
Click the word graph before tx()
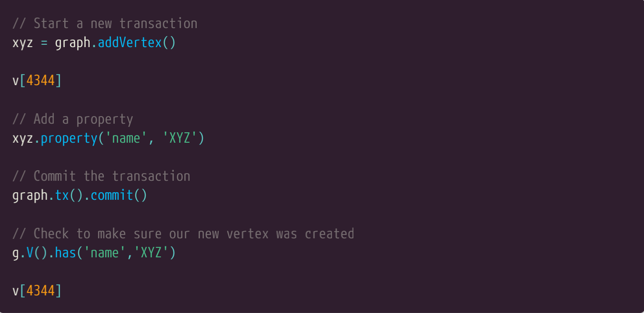(x=30, y=196)
